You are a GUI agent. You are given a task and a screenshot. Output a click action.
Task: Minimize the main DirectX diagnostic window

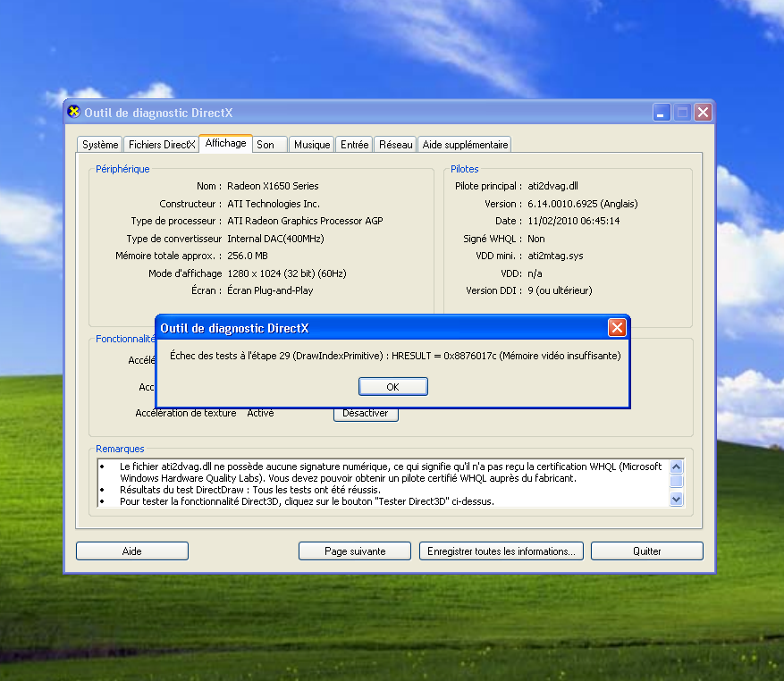click(662, 113)
